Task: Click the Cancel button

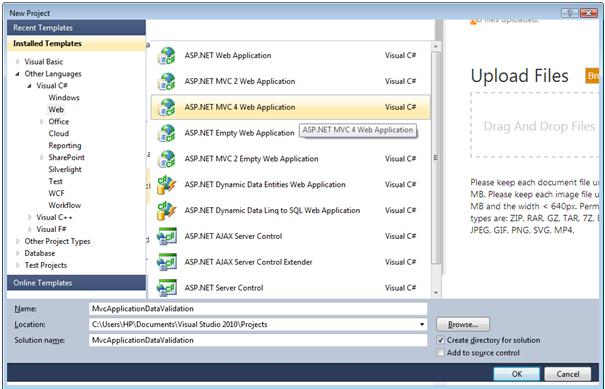Action: tap(568, 374)
